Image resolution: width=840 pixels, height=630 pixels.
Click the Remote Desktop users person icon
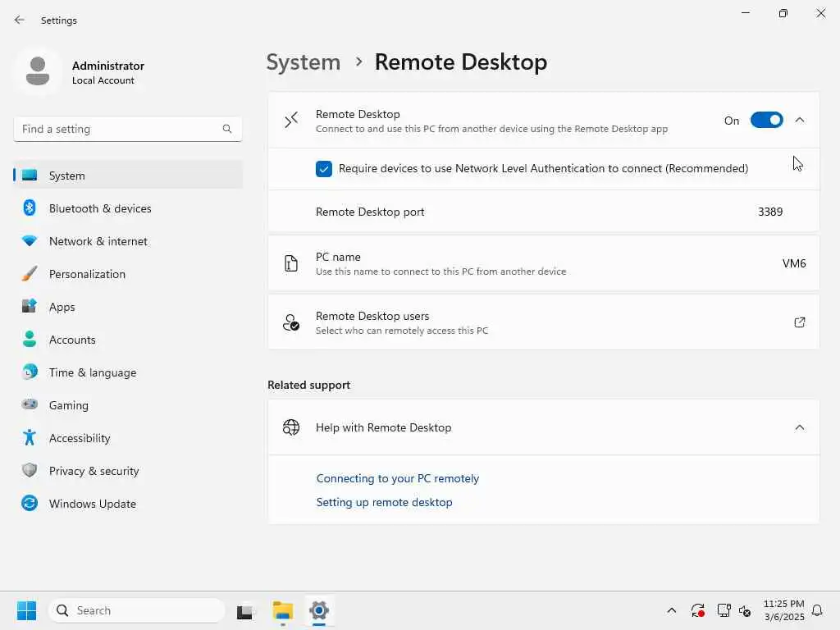(x=291, y=322)
